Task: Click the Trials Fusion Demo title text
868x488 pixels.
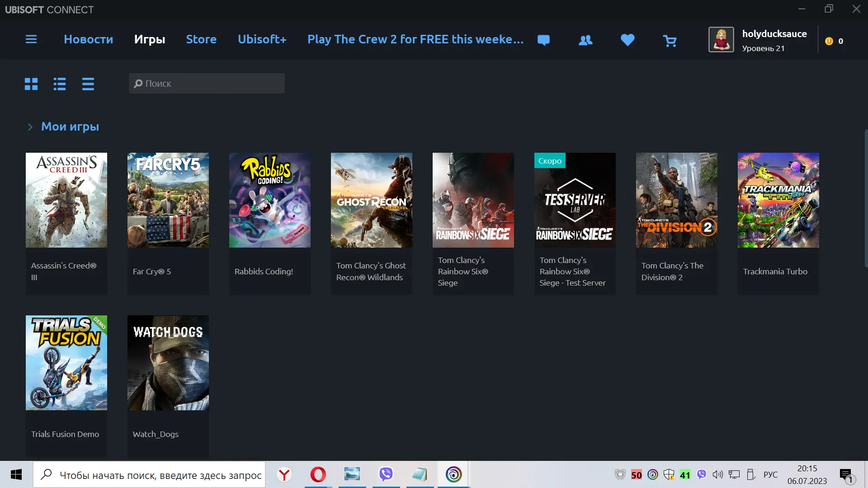Action: (65, 434)
